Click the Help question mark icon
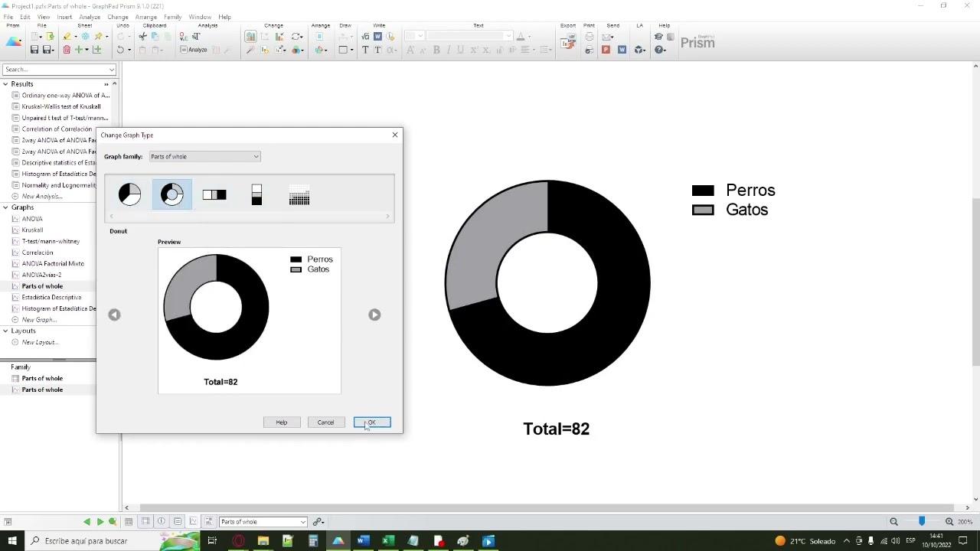The width and height of the screenshot is (980, 551). (x=658, y=50)
